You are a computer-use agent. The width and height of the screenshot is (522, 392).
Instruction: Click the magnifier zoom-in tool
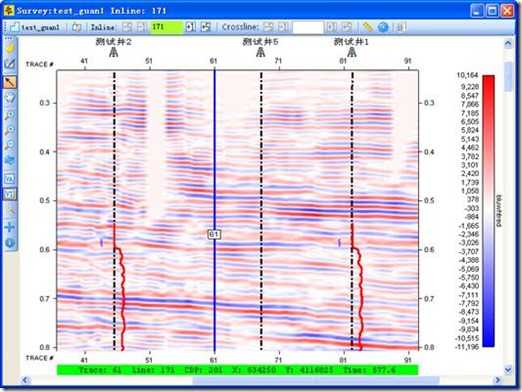(x=10, y=130)
